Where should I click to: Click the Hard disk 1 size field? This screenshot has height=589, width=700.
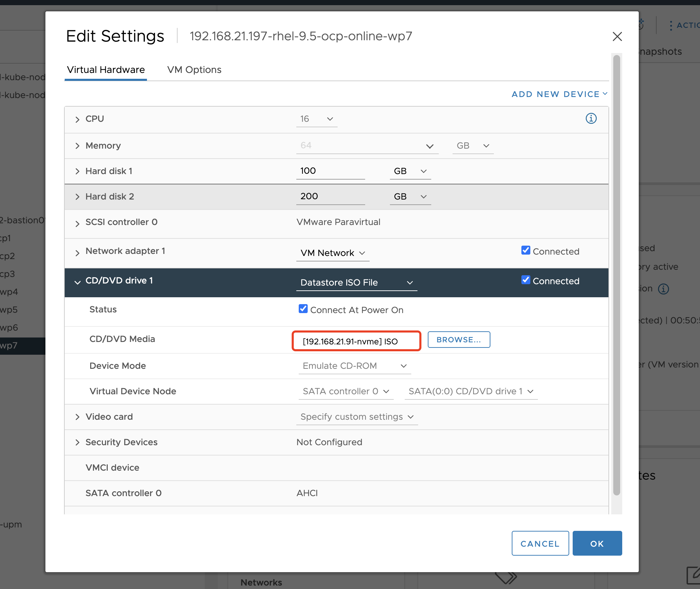click(330, 171)
